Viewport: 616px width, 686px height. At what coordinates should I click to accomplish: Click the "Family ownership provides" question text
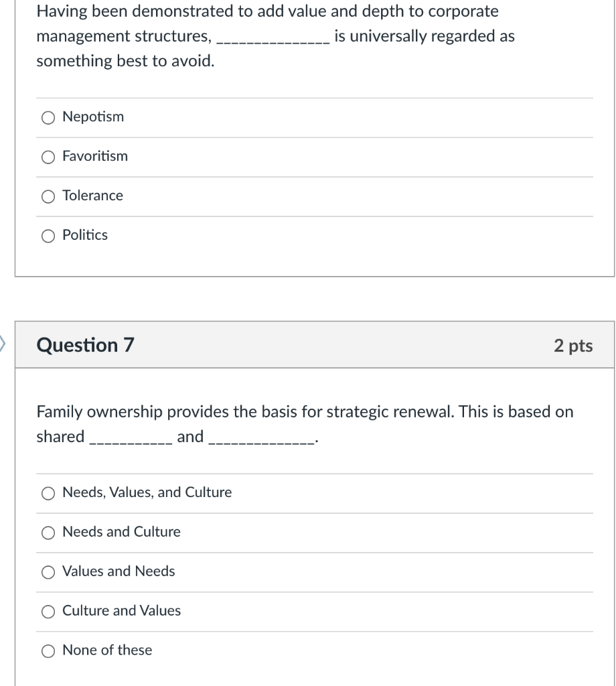click(305, 412)
